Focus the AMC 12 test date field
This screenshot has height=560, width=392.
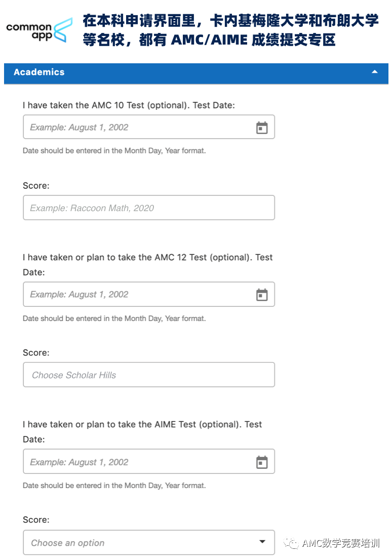click(149, 294)
